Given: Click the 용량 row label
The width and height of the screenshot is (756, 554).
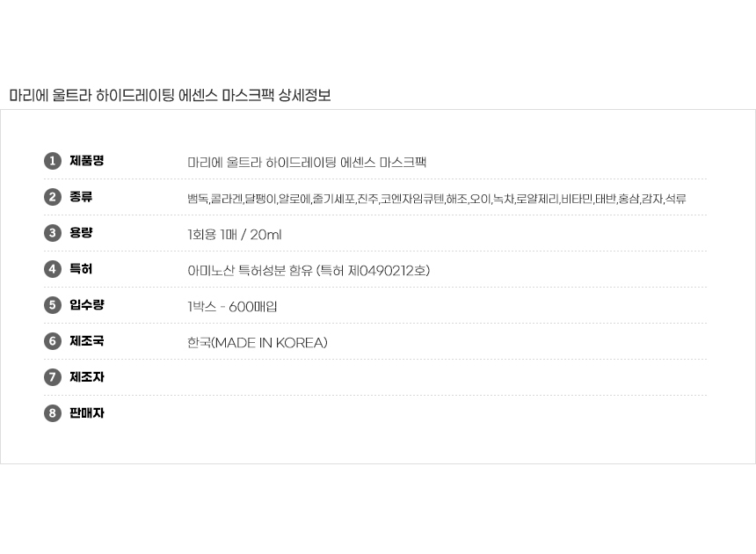Looking at the screenshot, I should 81,233.
